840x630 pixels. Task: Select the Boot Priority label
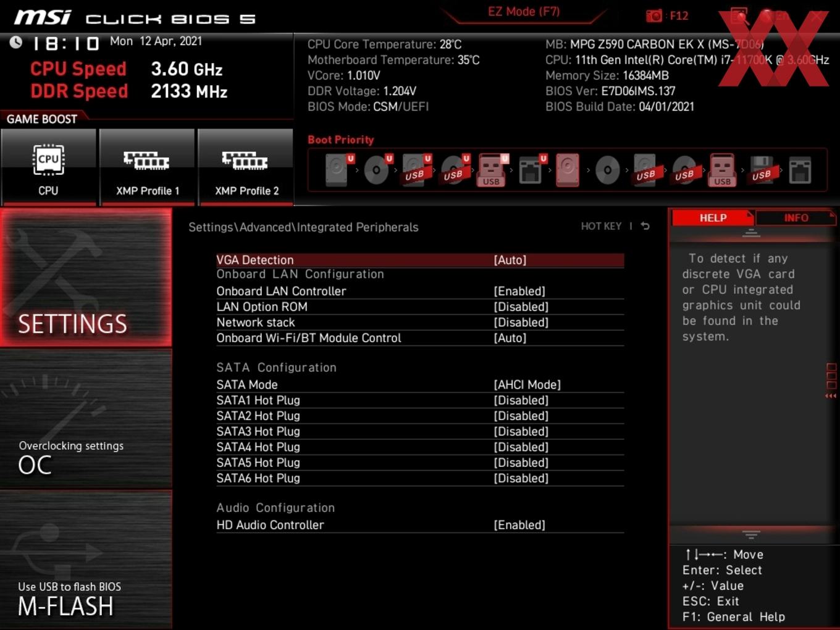[x=341, y=140]
